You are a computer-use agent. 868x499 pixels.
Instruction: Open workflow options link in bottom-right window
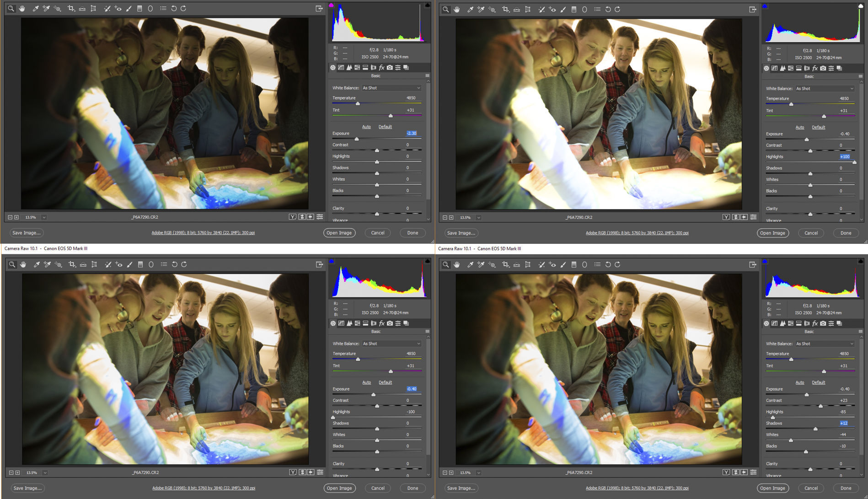(637, 488)
